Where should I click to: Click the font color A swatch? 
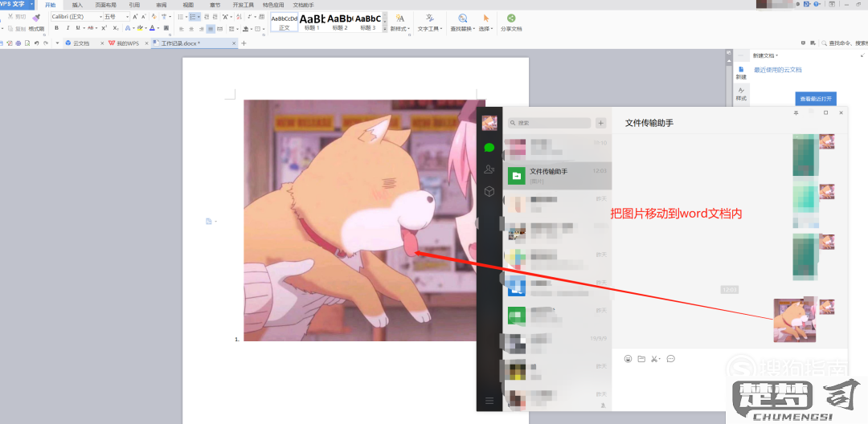[x=152, y=29]
